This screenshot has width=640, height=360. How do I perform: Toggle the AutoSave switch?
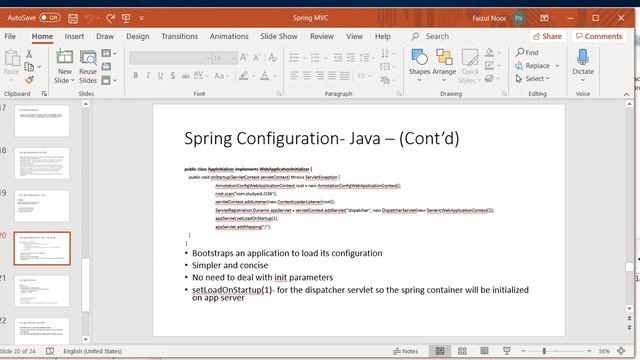tap(50, 18)
